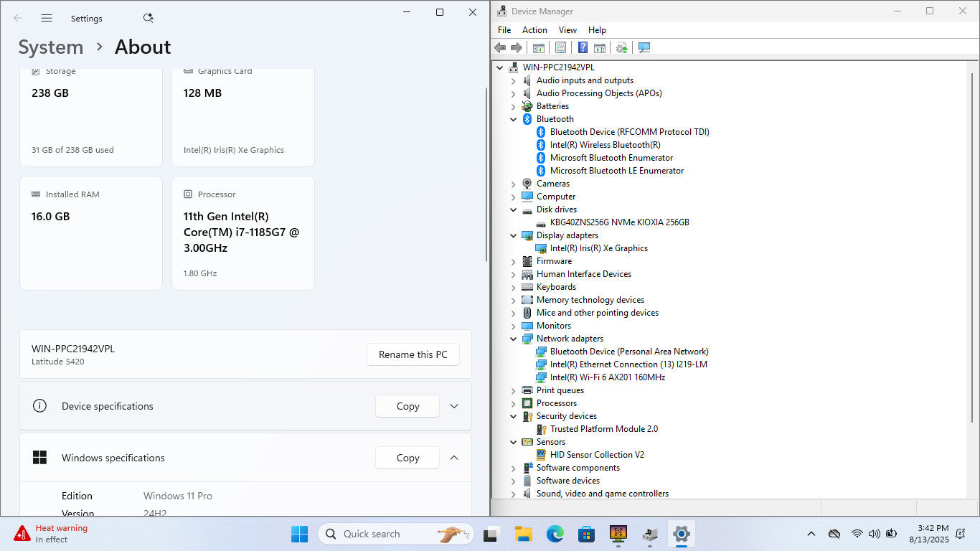Click the blue Help question mark icon
Viewport: 980px width, 551px height.
pos(583,47)
